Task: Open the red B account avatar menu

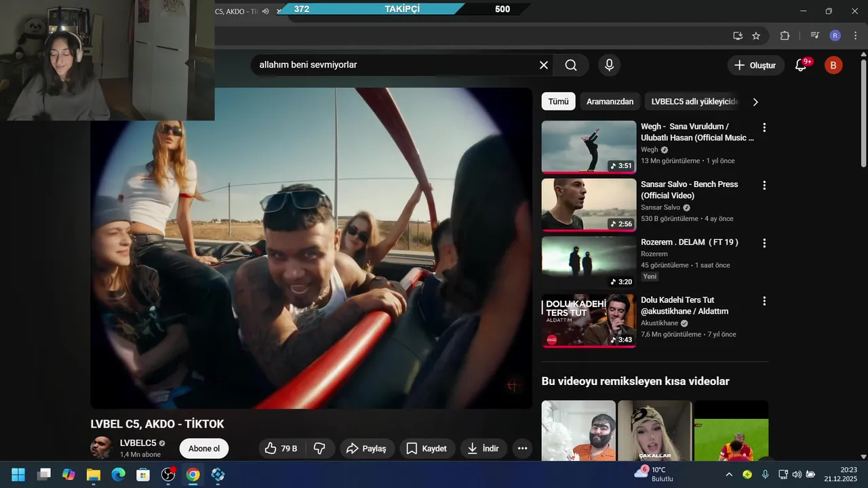Action: (833, 65)
